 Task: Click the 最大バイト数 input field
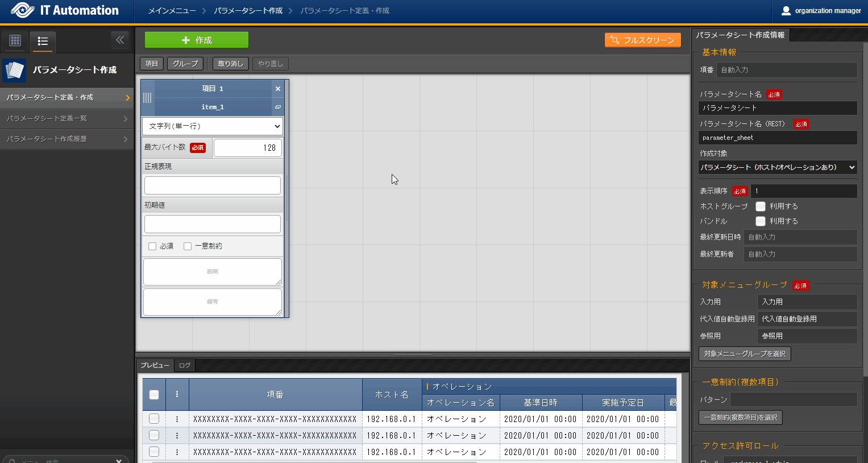[x=247, y=148]
